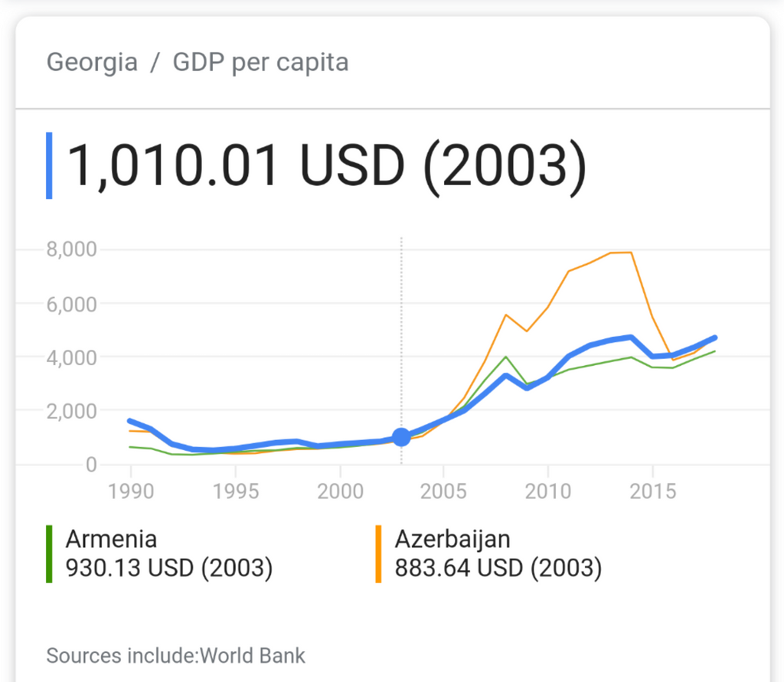Click the green Armenia color bar
This screenshot has width=784, height=682.
tap(49, 554)
